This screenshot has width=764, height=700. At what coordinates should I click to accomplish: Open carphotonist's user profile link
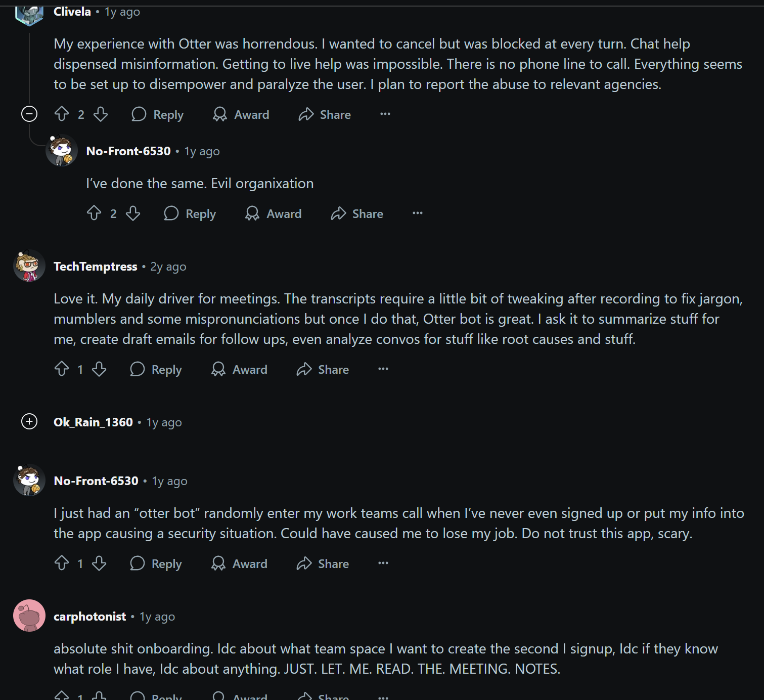click(x=89, y=617)
